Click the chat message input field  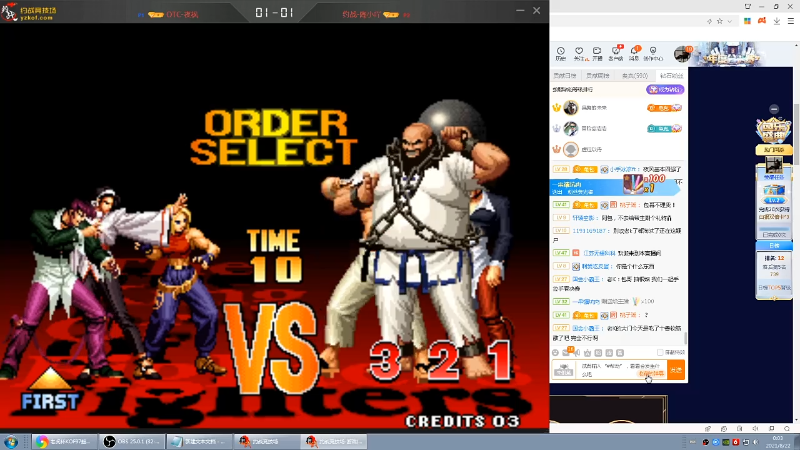coord(621,370)
